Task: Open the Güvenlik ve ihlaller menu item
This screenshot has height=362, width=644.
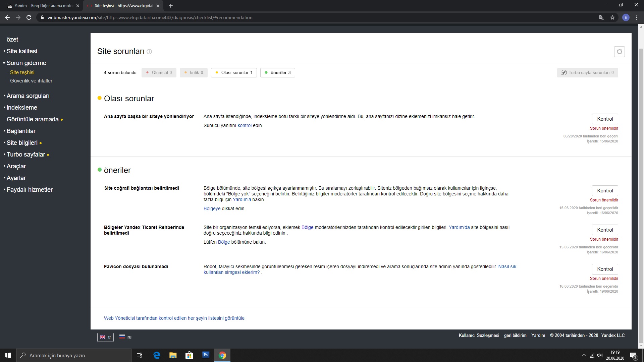Action: coord(31,81)
